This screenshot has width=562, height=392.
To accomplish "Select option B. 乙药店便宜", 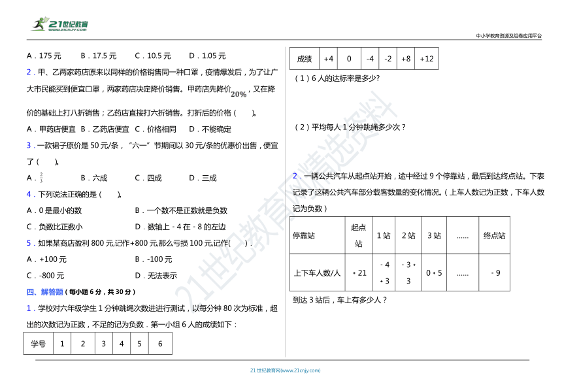I will pos(105,129).
